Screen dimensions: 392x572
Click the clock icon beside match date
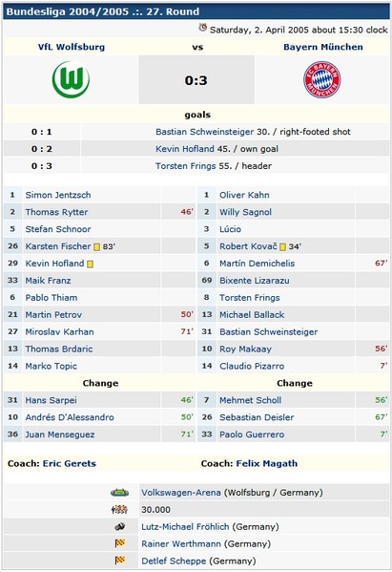coord(203,28)
